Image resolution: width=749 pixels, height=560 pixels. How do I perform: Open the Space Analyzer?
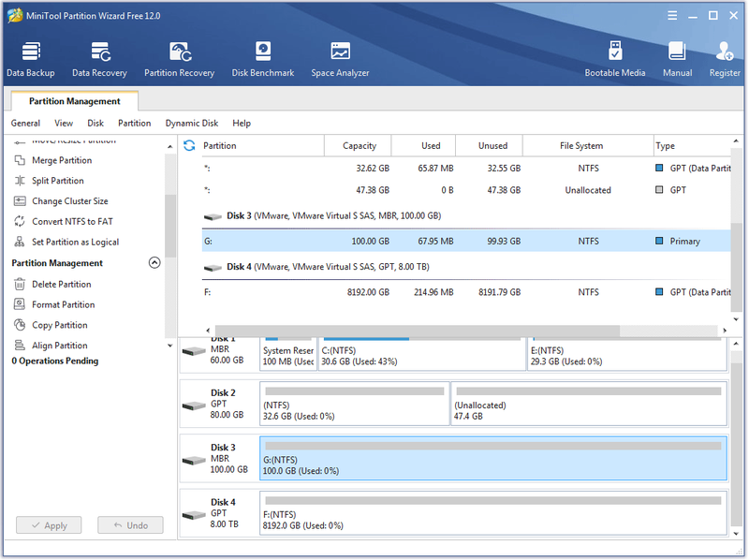coord(340,60)
